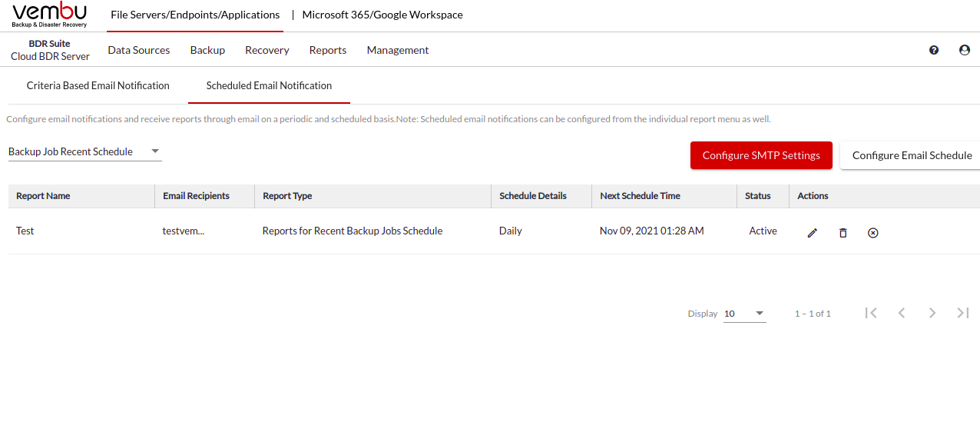
Task: Disable the Test schedule with circled X icon
Action: pyautogui.click(x=872, y=232)
